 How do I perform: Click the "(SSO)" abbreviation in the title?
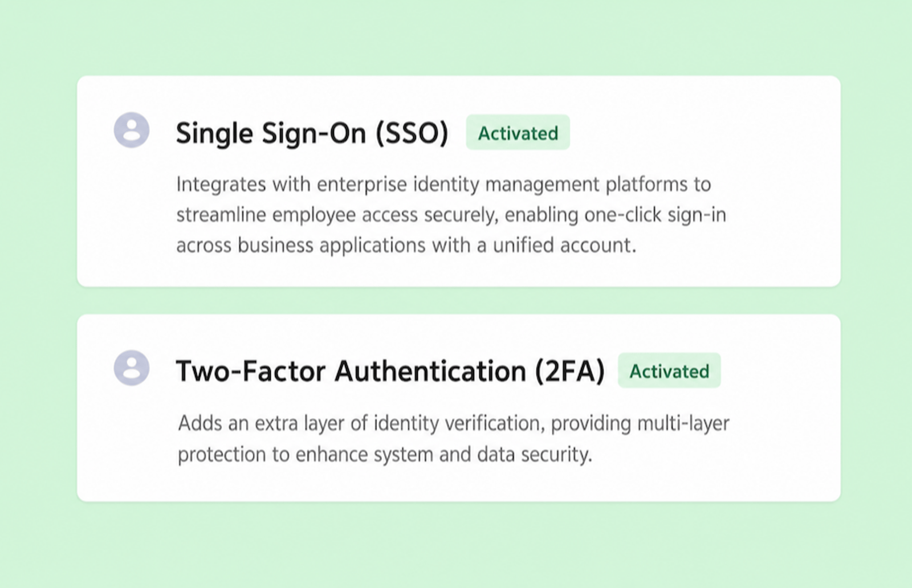412,133
